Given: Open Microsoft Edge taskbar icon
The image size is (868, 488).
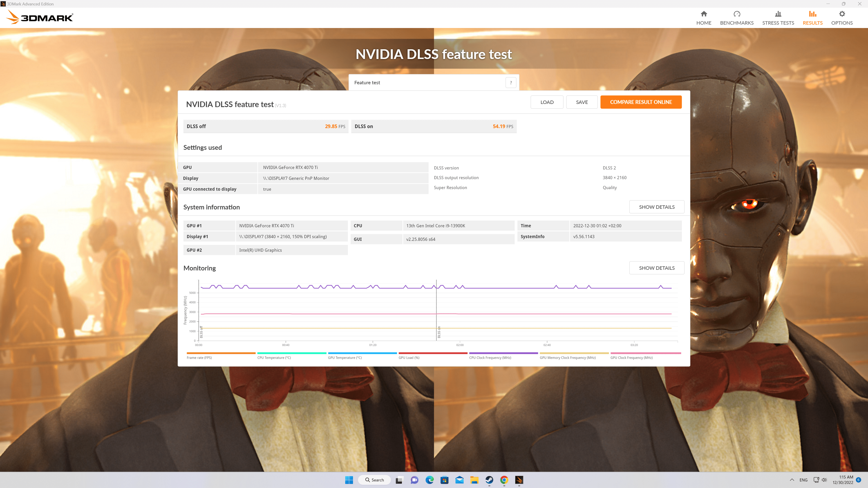Looking at the screenshot, I should pos(429,480).
